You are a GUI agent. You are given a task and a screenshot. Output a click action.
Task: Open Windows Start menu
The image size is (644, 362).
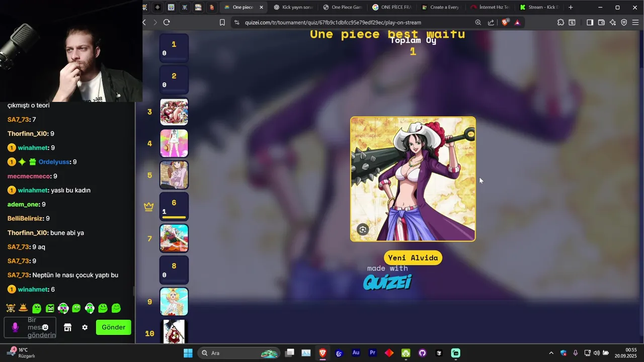coord(188,353)
